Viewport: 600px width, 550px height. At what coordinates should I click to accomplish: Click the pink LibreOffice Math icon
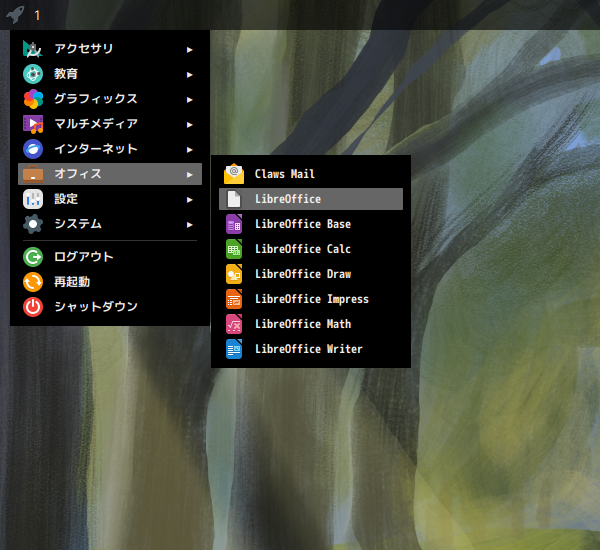point(234,324)
